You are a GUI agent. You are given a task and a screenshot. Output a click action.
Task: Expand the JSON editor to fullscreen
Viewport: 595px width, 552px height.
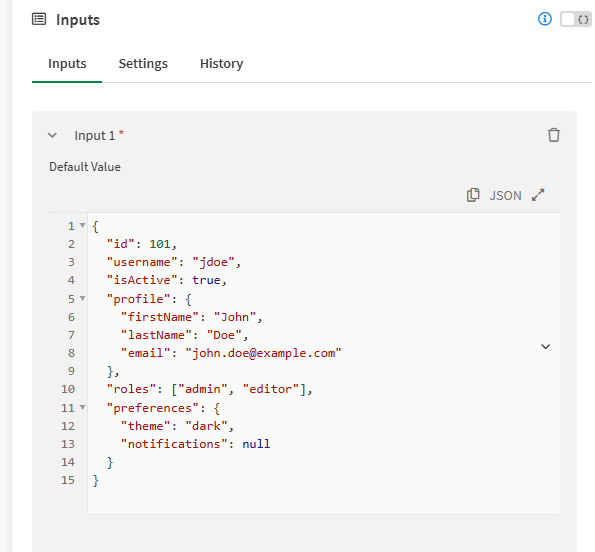click(x=538, y=195)
